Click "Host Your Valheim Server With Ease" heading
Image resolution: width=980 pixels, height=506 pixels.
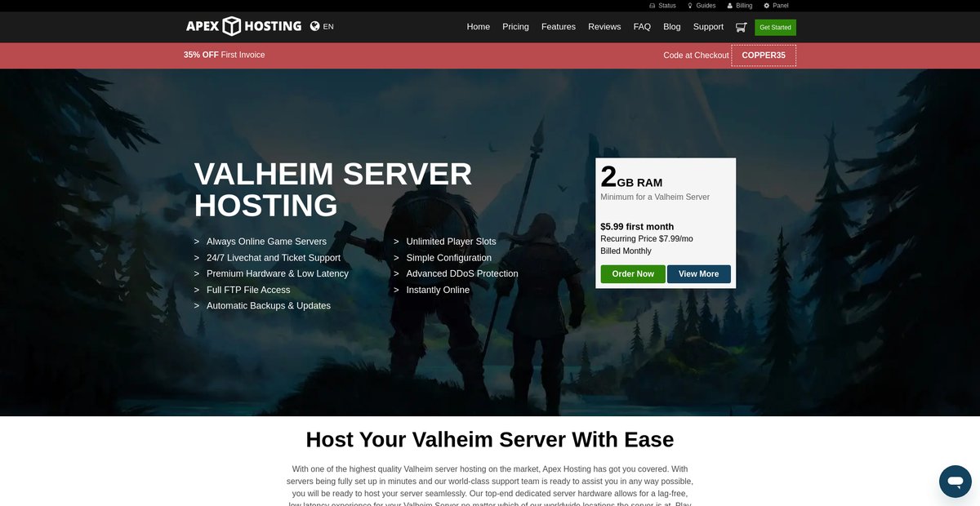coord(490,439)
